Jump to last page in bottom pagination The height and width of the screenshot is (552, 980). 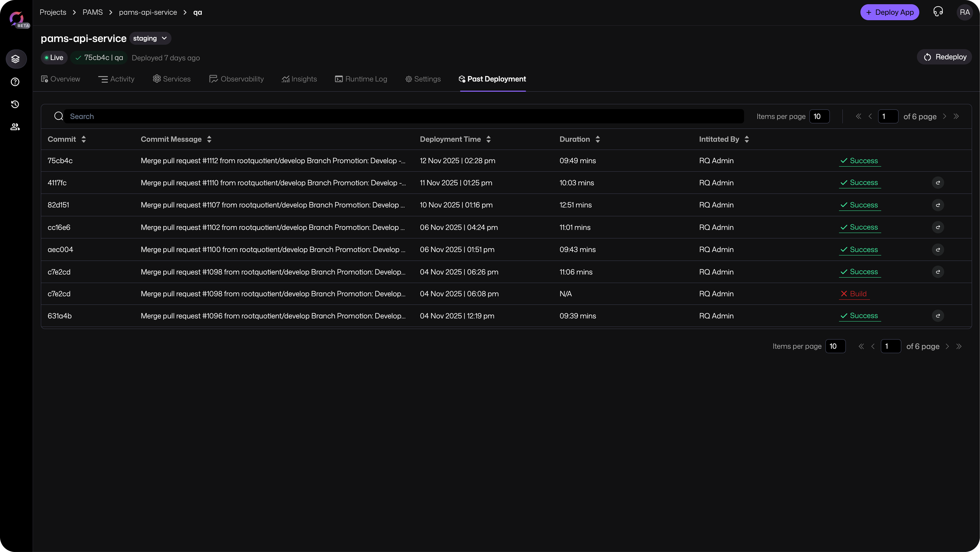(959, 346)
